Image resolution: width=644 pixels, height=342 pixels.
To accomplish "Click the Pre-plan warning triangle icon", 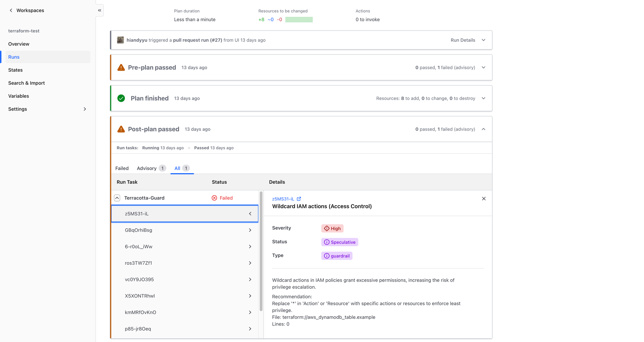I will click(121, 68).
